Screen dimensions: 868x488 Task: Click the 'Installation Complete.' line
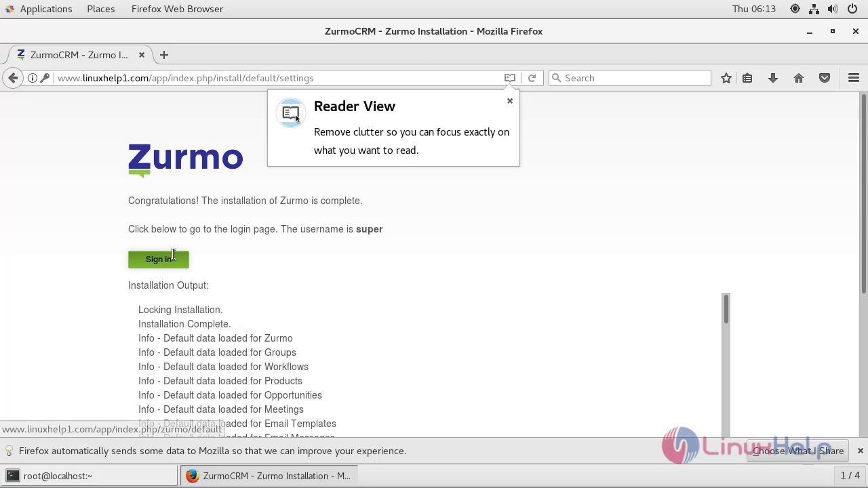coord(184,324)
